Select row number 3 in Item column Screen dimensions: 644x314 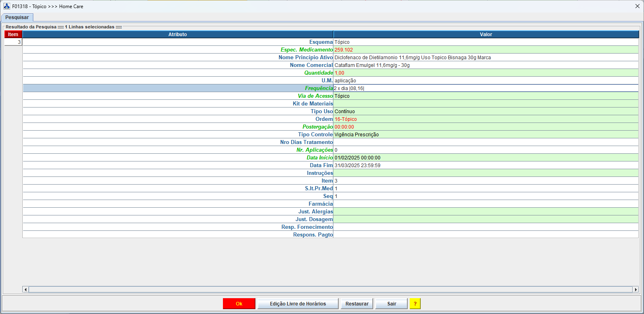point(13,42)
